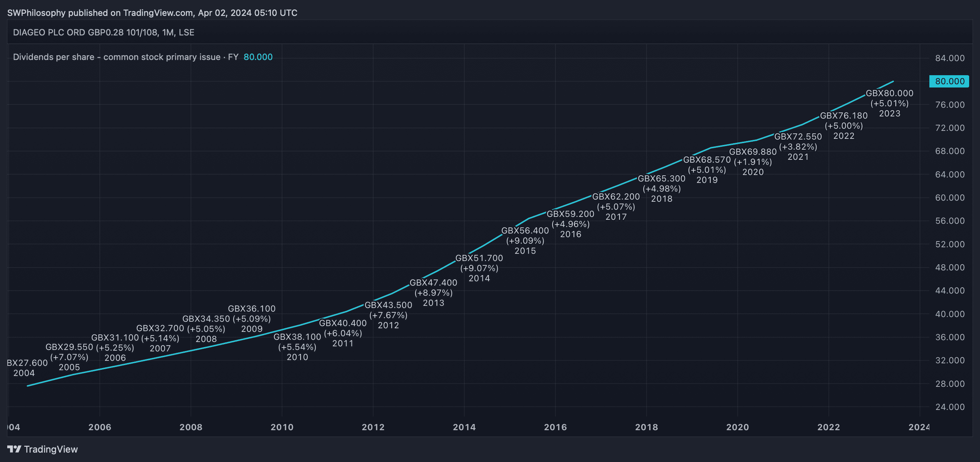The width and height of the screenshot is (980, 462).
Task: Click the GBX68.570 2019 data label
Action: [707, 170]
